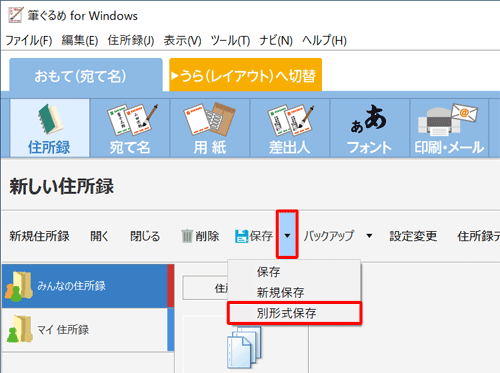This screenshot has width=500, height=373.
Task: Click the 筆ぐるめ app icon in title bar
Action: click(15, 15)
